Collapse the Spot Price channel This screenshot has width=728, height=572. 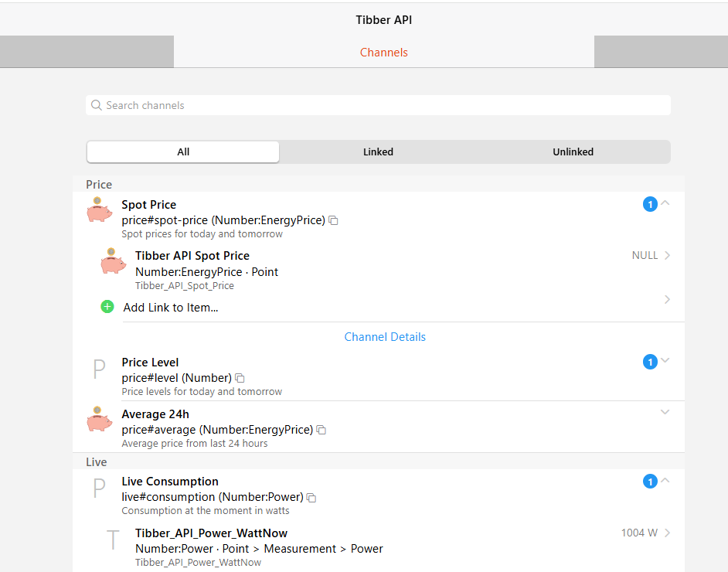pos(665,203)
